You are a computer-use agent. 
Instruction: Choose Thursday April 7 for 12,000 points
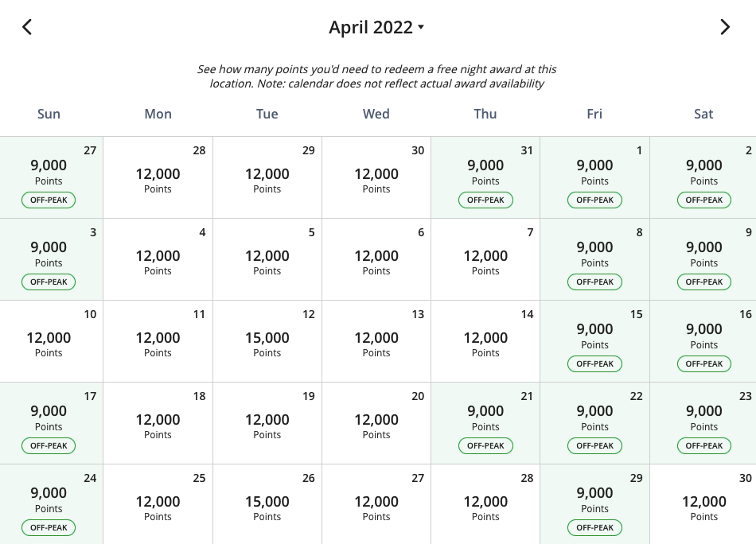485,259
